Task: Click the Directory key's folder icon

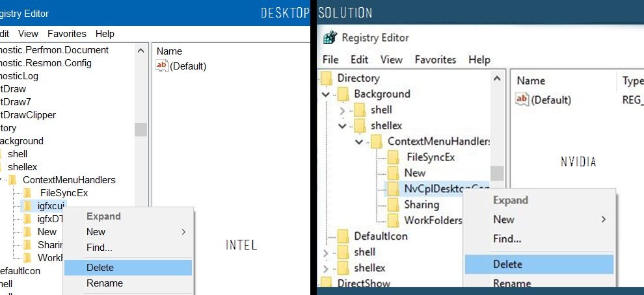Action: 326,79
